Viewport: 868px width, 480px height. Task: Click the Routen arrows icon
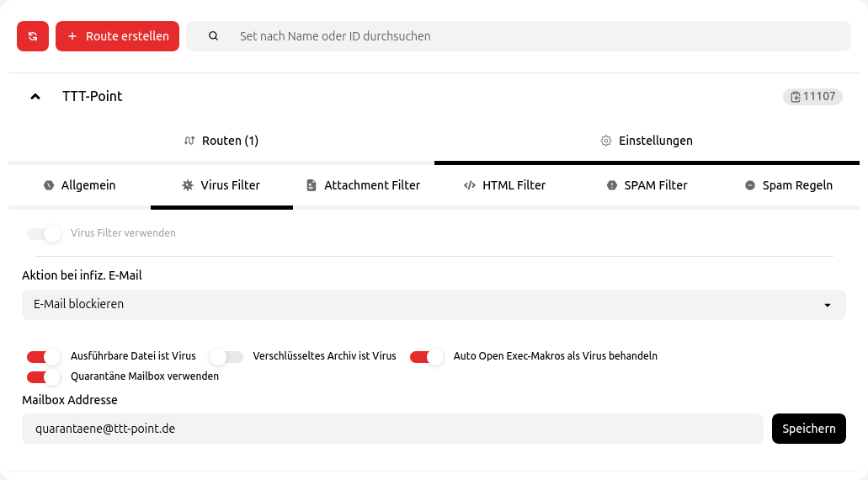189,141
